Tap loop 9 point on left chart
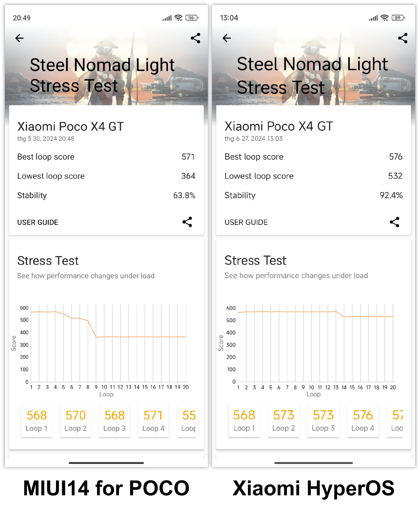The image size is (420, 507). 96,337
